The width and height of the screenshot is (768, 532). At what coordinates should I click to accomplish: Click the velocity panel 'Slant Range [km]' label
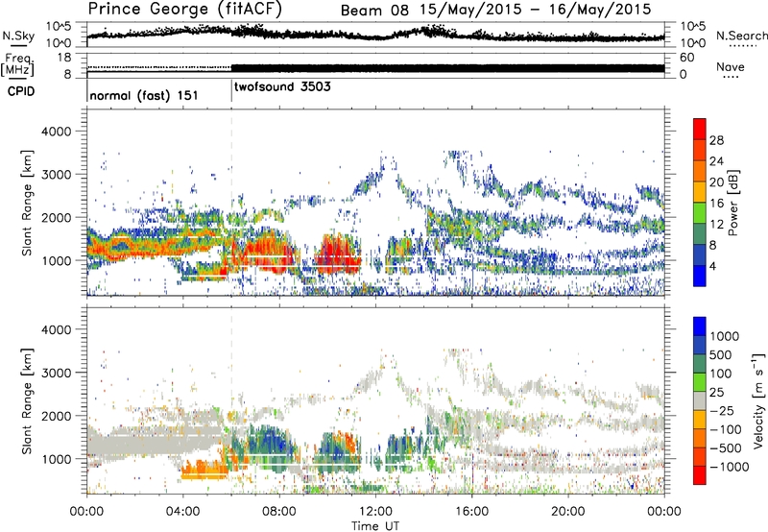point(27,401)
